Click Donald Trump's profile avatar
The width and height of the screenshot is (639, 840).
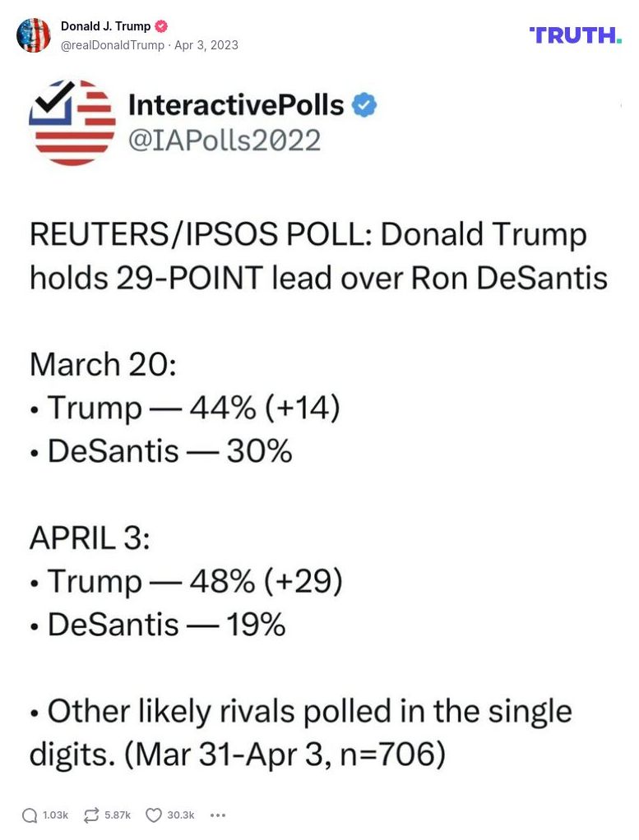pos(35,35)
